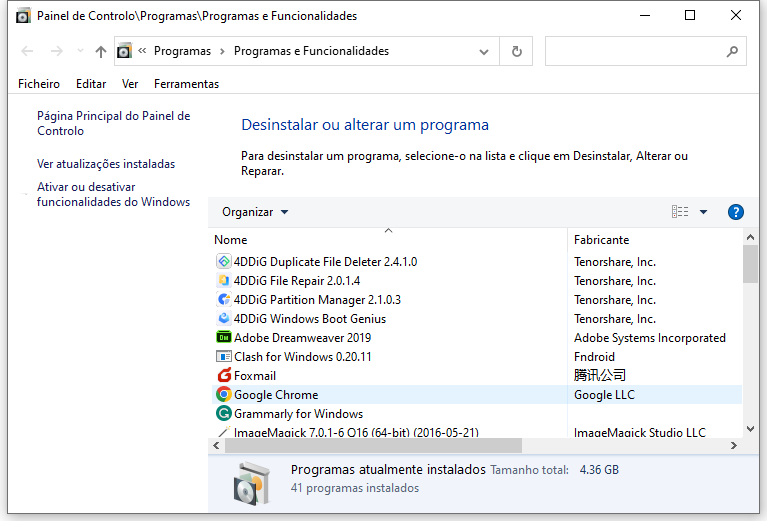Select 4DDiG Duplicate File Deleter 2.4.1.0 text
This screenshot has width=767, height=521.
325,262
